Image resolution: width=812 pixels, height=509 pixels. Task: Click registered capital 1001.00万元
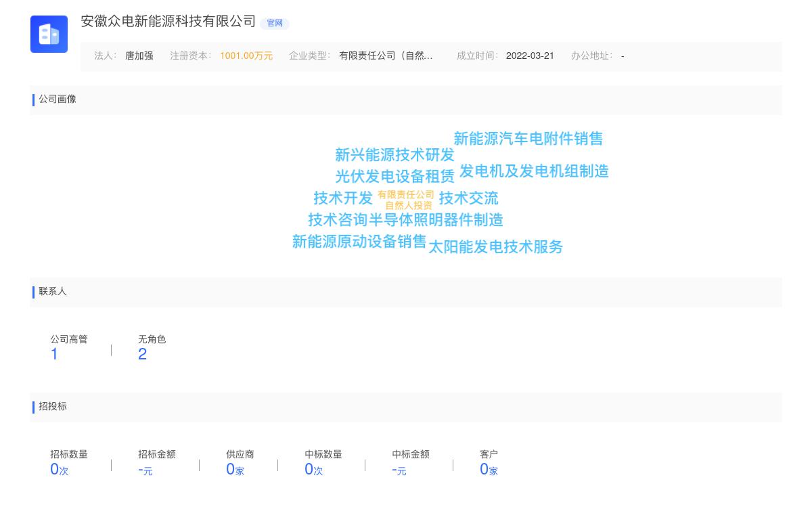[246, 56]
